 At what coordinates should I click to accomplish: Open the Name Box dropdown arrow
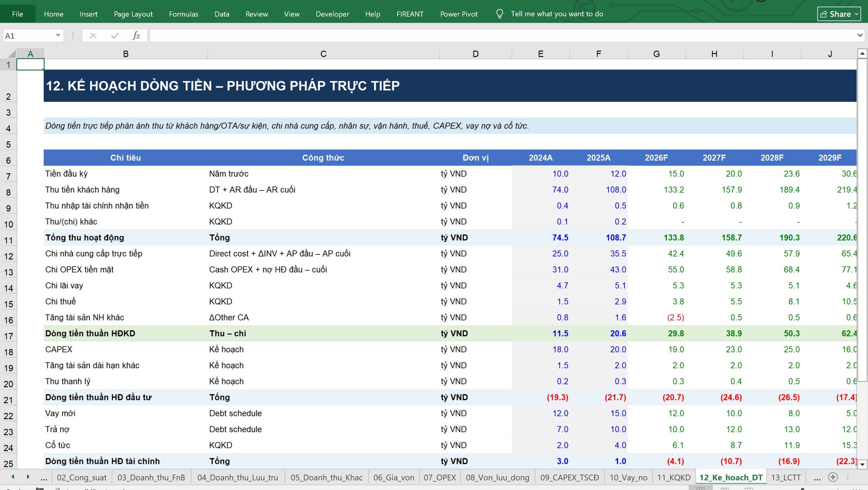pyautogui.click(x=58, y=36)
